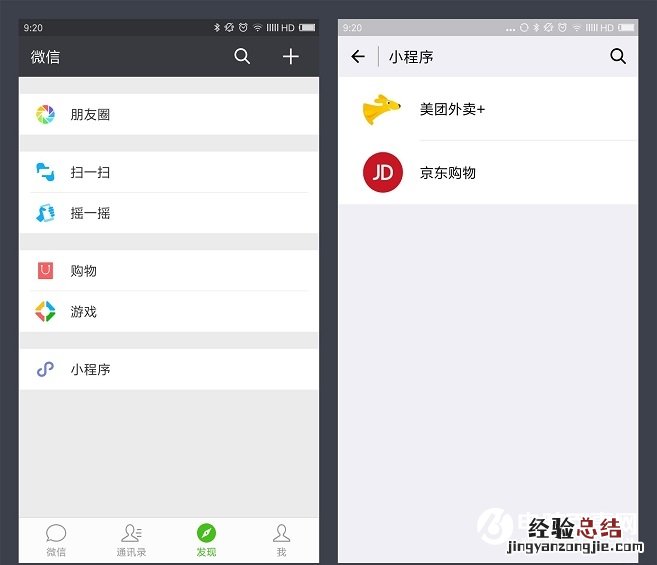Image resolution: width=657 pixels, height=565 pixels.
Task: Open the 京东购物 mini program name
Action: pos(448,173)
